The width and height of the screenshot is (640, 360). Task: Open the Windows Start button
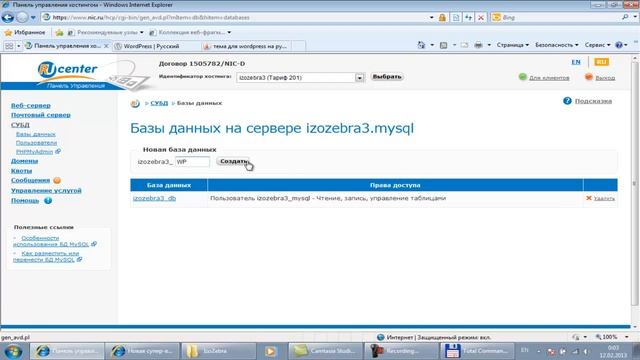[x=13, y=351]
